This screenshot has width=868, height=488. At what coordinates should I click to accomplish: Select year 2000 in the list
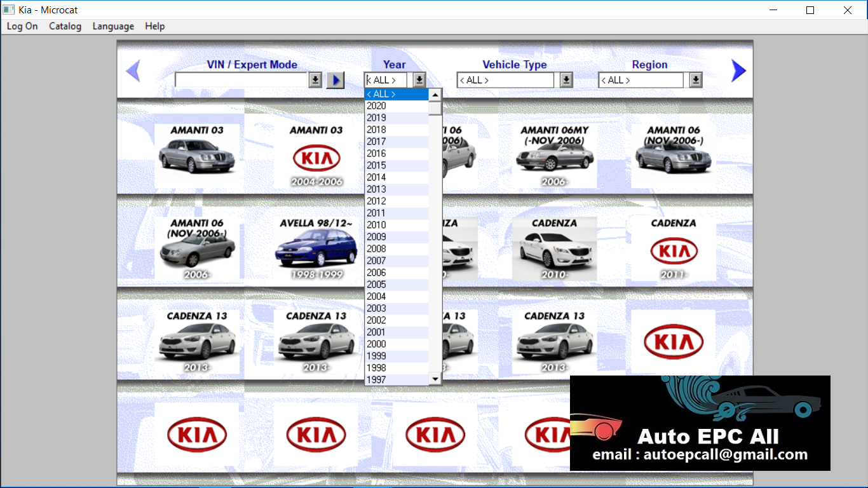click(397, 344)
